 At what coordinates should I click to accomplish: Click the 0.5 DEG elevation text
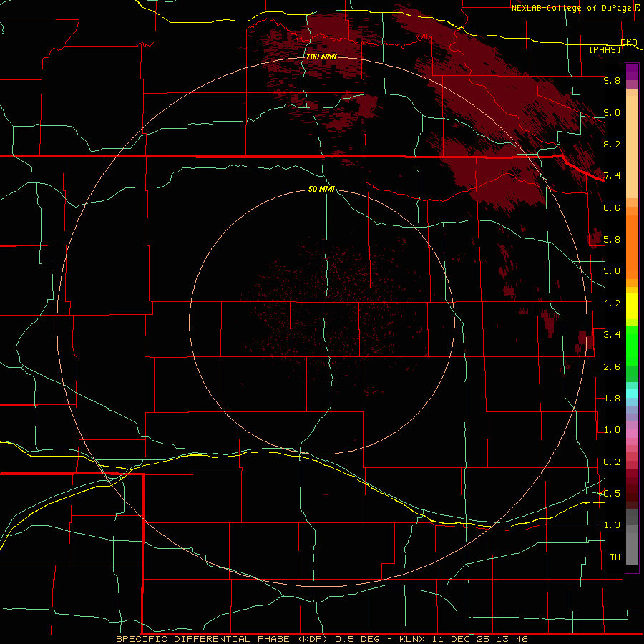(358, 639)
